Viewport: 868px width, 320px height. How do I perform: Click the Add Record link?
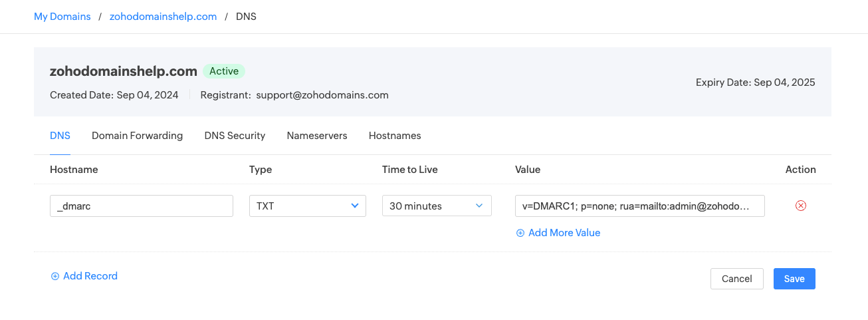point(84,275)
